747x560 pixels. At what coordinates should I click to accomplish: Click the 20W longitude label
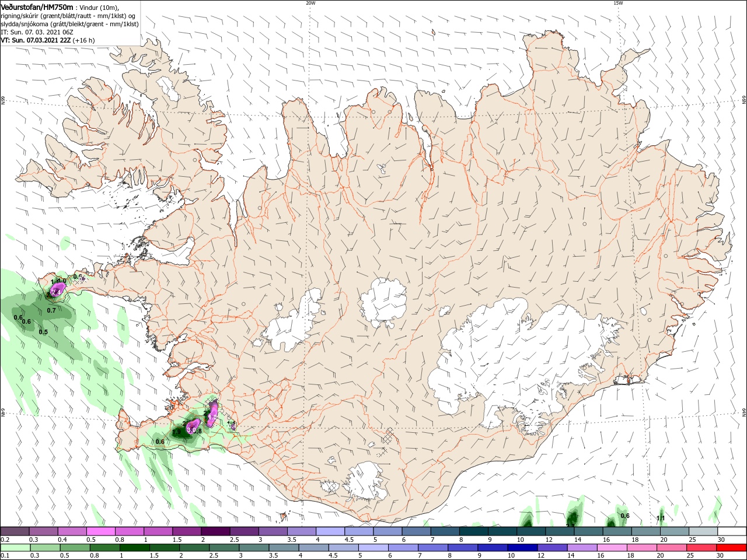point(310,3)
